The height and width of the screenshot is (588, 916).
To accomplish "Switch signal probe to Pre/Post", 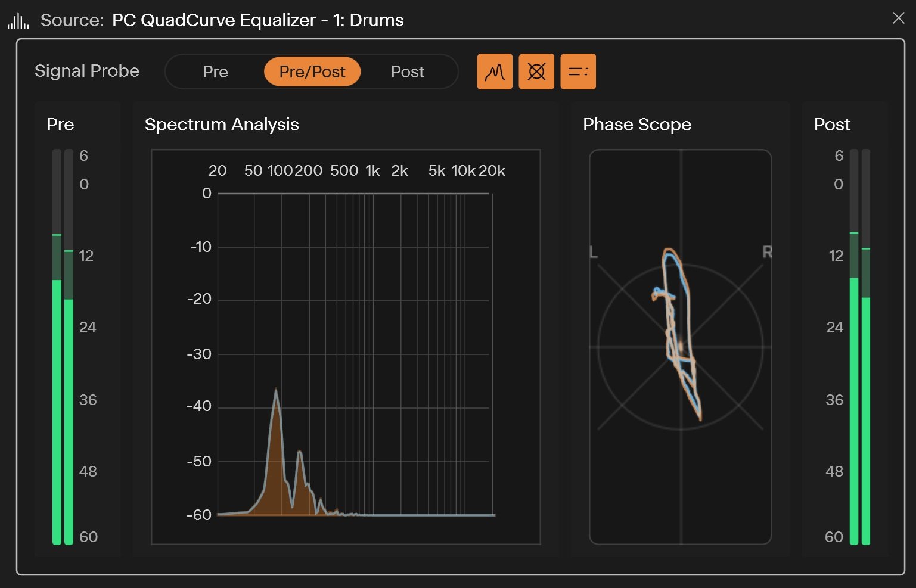I will [x=312, y=71].
